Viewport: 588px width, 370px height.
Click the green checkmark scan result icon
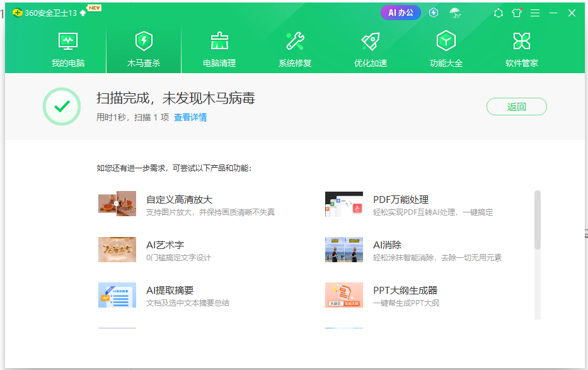point(62,107)
